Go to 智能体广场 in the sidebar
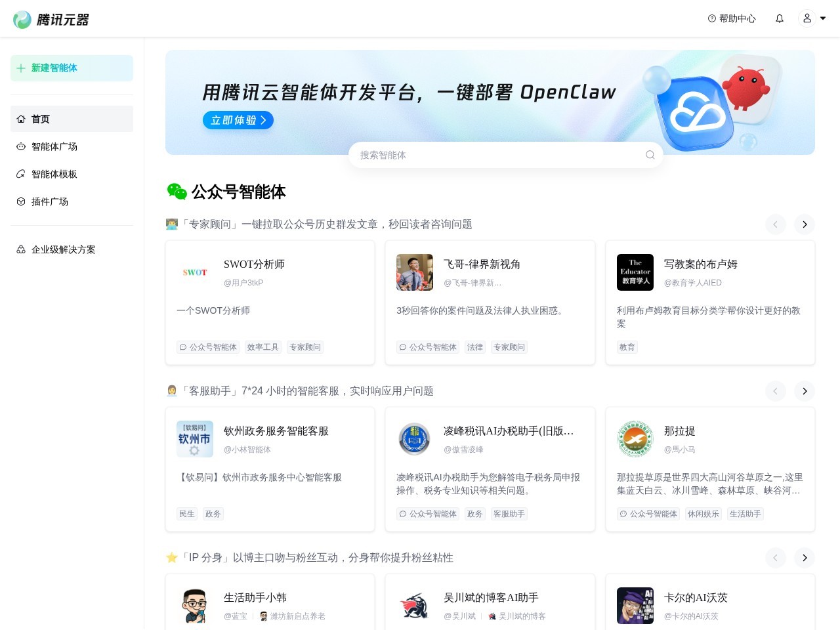840x630 pixels. click(72, 146)
